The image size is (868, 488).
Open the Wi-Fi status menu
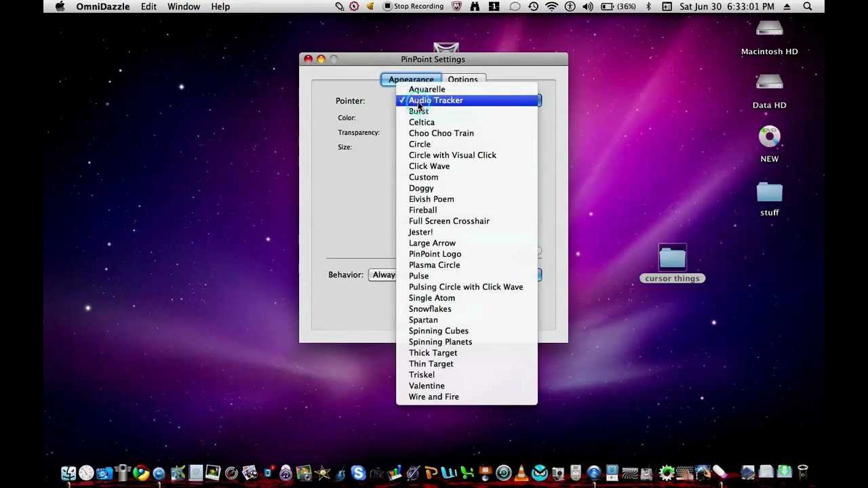pos(552,6)
